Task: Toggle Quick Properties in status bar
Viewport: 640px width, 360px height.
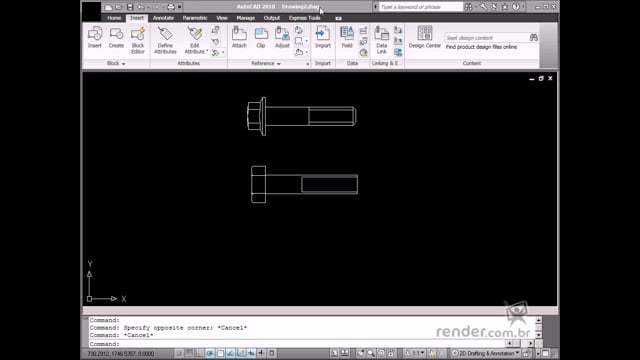Action: (272, 353)
